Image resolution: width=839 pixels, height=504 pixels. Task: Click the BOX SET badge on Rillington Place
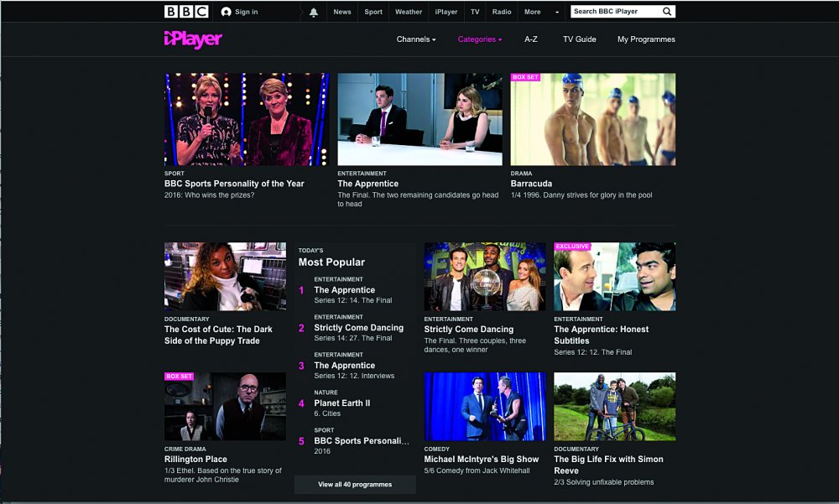coord(179,377)
